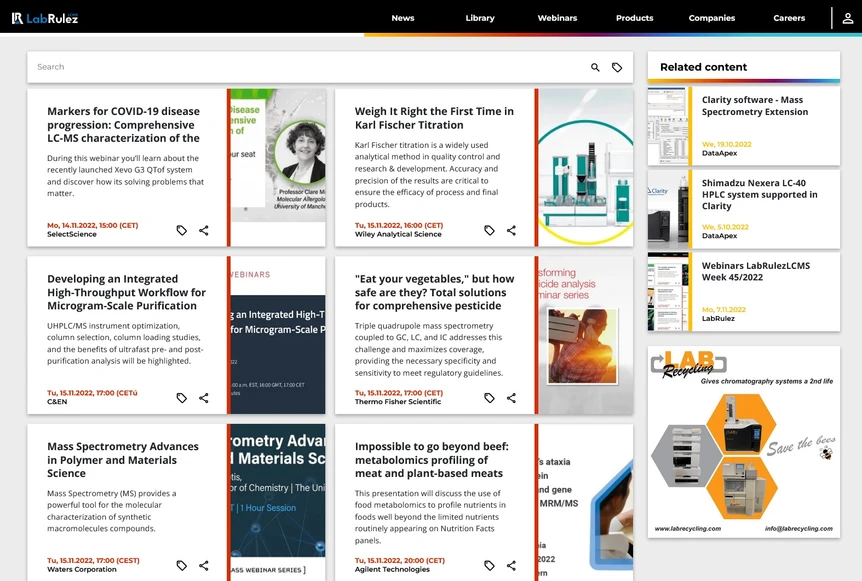Click Agilent Technologies company name
Image resolution: width=862 pixels, height=581 pixels.
pos(393,569)
